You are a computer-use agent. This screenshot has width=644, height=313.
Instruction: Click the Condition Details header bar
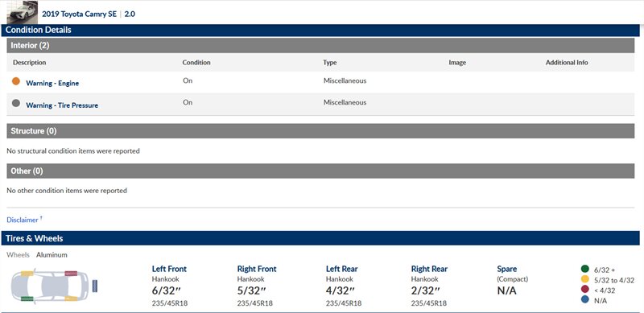pos(320,30)
